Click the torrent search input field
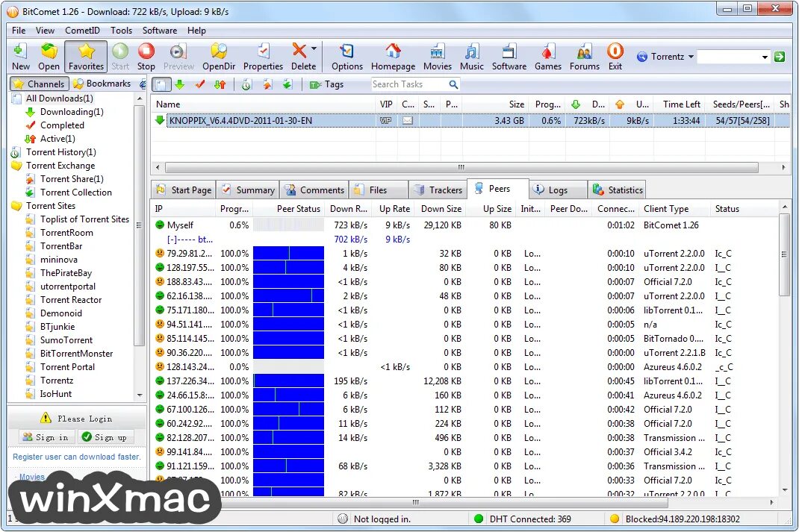 [728, 57]
